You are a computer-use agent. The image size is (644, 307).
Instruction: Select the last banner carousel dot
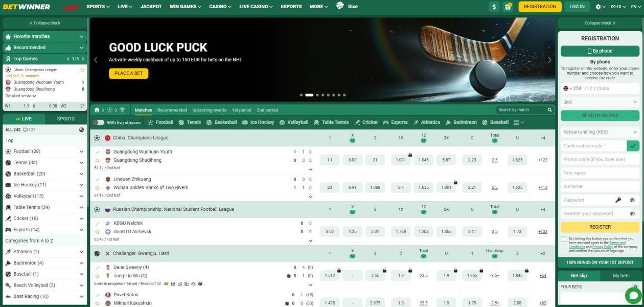tap(344, 95)
